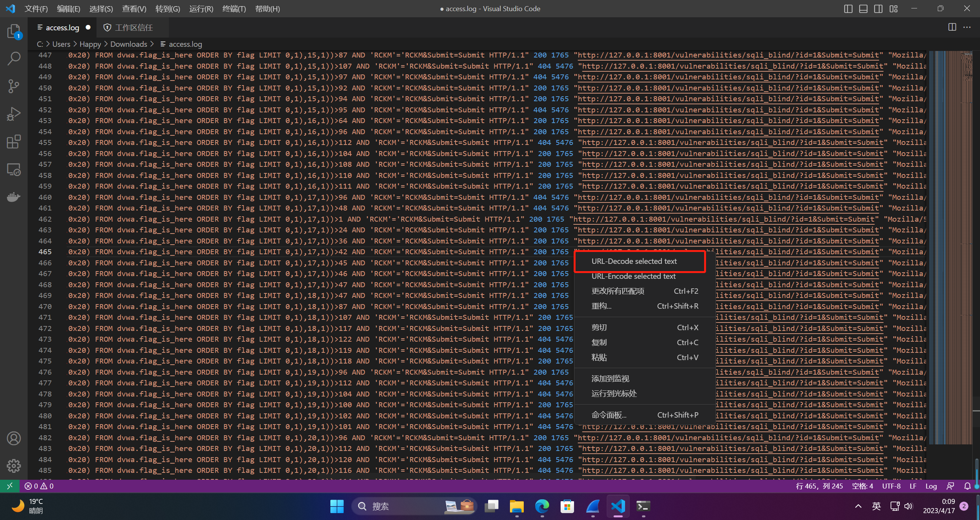Open the Run and Debug view
This screenshot has width=980, height=520.
14,114
